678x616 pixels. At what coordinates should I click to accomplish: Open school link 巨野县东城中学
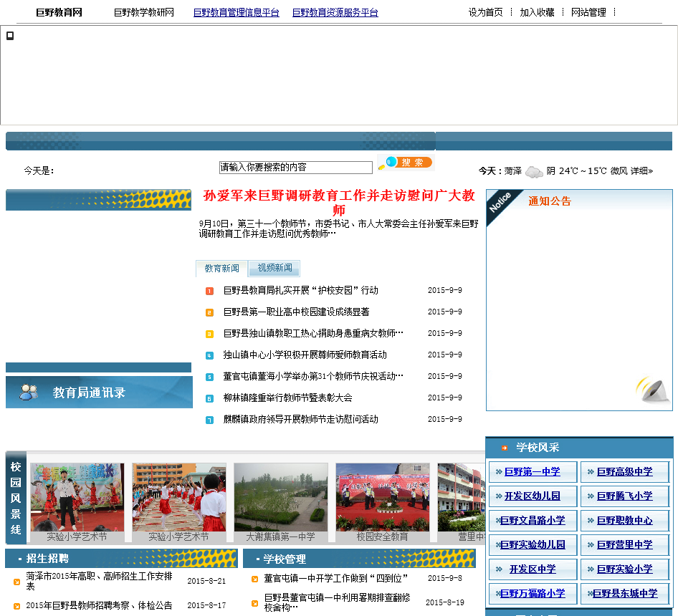click(624, 594)
